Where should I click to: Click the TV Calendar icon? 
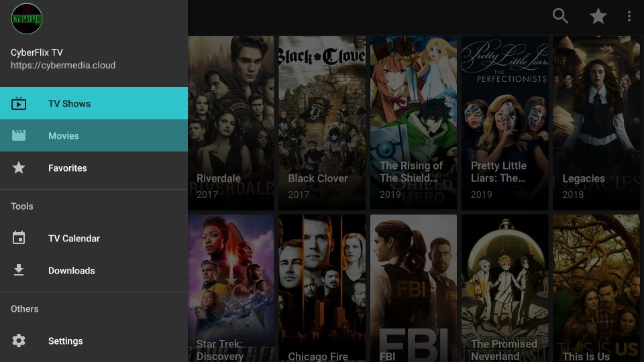click(x=19, y=237)
